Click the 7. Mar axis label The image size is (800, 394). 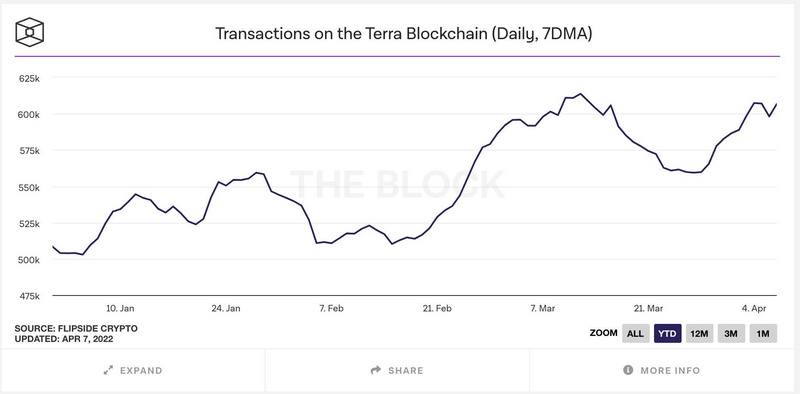[543, 308]
